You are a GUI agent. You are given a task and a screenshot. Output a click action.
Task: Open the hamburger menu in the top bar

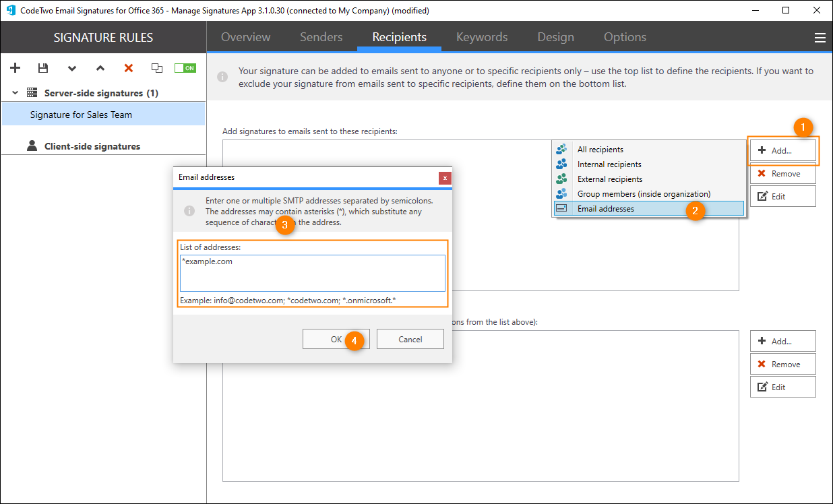[820, 38]
